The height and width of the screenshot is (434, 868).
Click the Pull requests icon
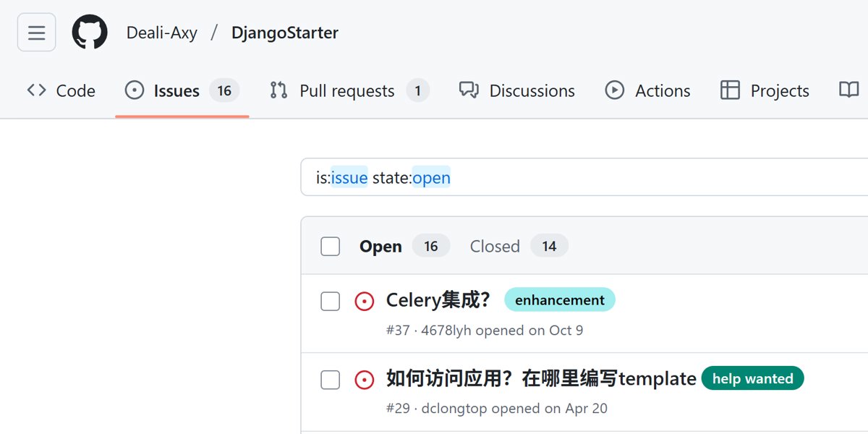tap(278, 90)
